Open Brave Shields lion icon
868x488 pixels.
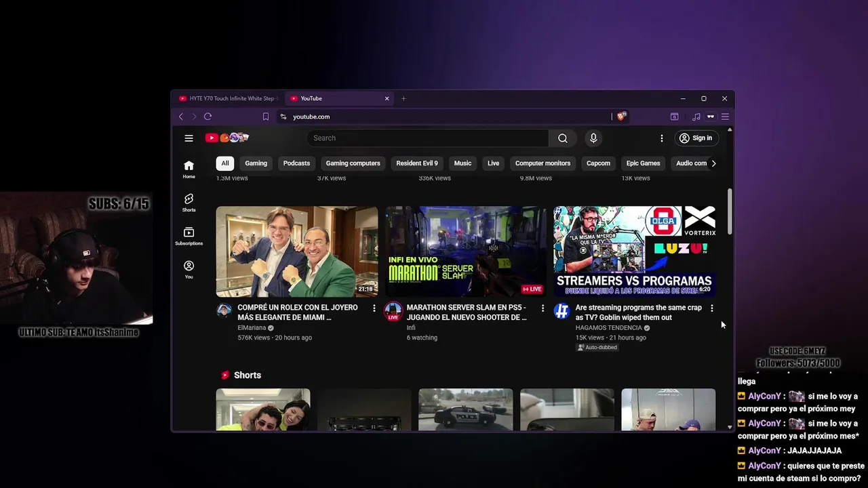(x=620, y=117)
